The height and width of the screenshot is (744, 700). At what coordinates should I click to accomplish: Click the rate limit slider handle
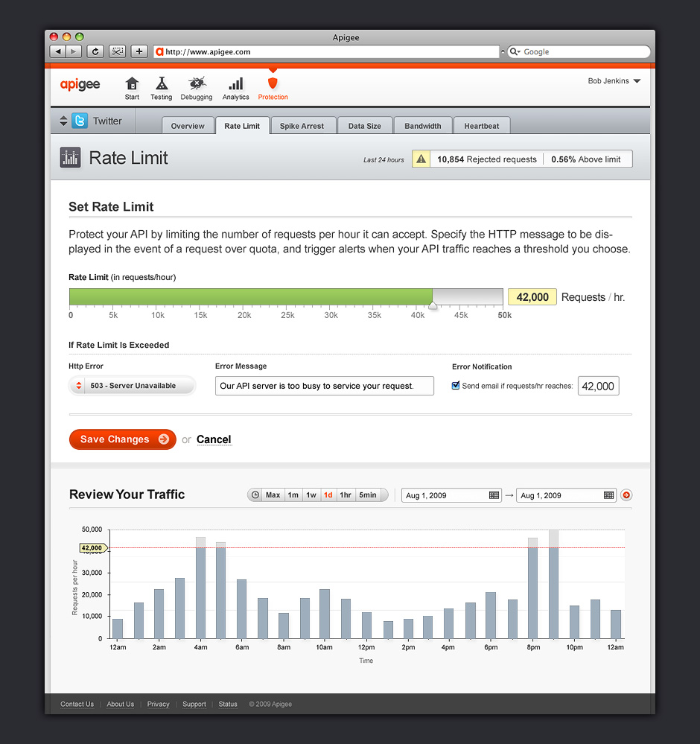click(x=433, y=305)
